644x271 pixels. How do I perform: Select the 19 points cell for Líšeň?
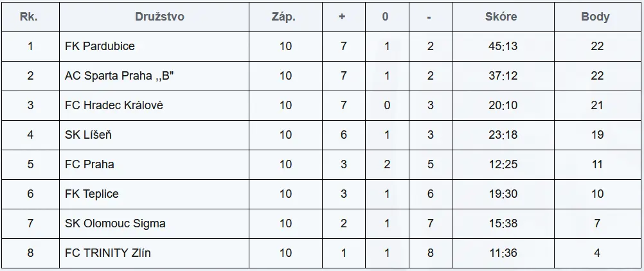[x=597, y=135]
